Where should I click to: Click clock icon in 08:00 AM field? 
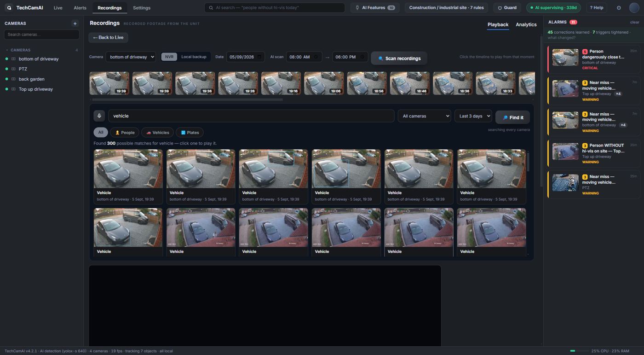tap(316, 57)
